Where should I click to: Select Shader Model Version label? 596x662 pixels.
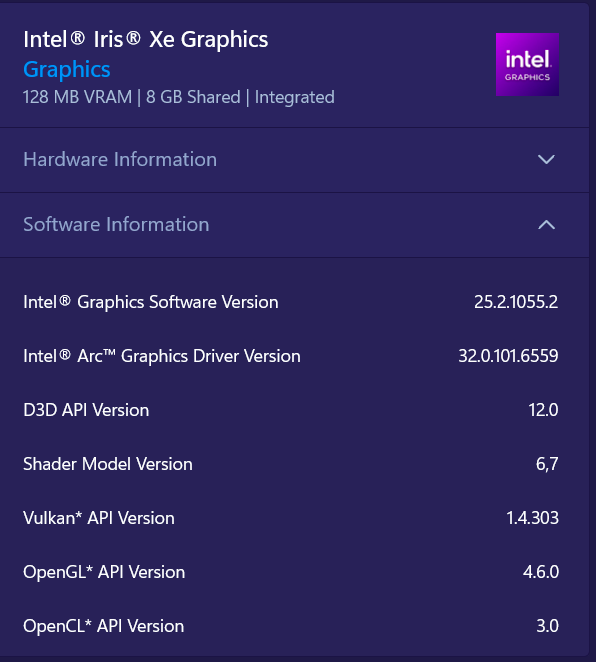point(108,464)
